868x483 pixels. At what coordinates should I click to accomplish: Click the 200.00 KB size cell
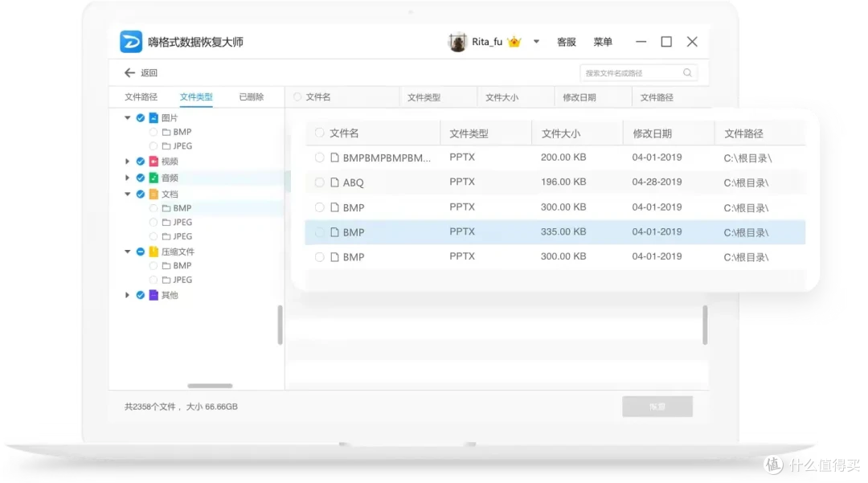563,158
